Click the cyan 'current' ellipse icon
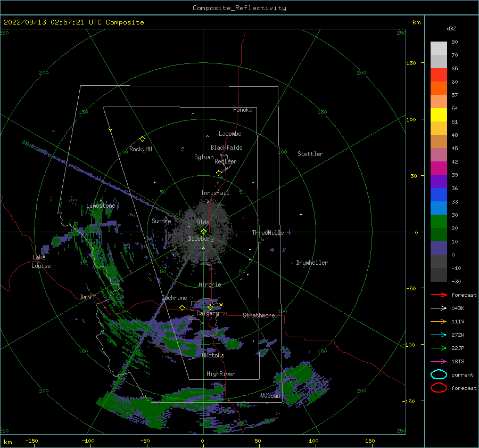This screenshot has width=479, height=448. tap(439, 374)
